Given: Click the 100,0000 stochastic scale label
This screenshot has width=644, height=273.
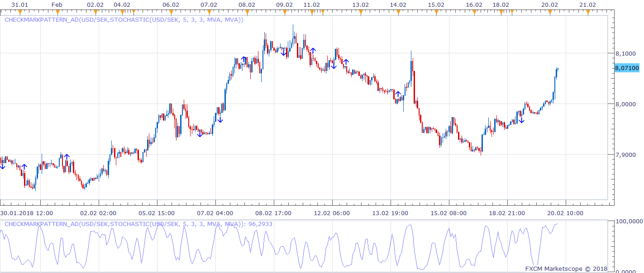Looking at the screenshot, I should click(630, 221).
